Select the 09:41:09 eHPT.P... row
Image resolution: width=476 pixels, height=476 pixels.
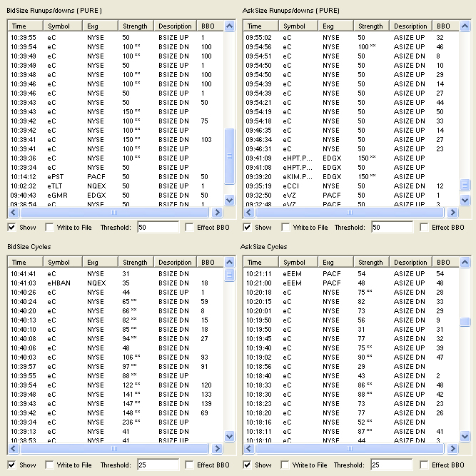(351, 158)
